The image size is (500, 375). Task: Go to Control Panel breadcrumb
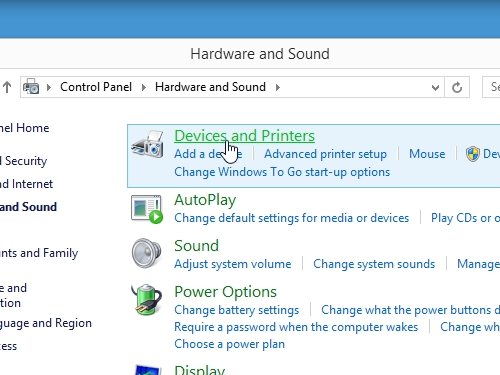pyautogui.click(x=96, y=87)
